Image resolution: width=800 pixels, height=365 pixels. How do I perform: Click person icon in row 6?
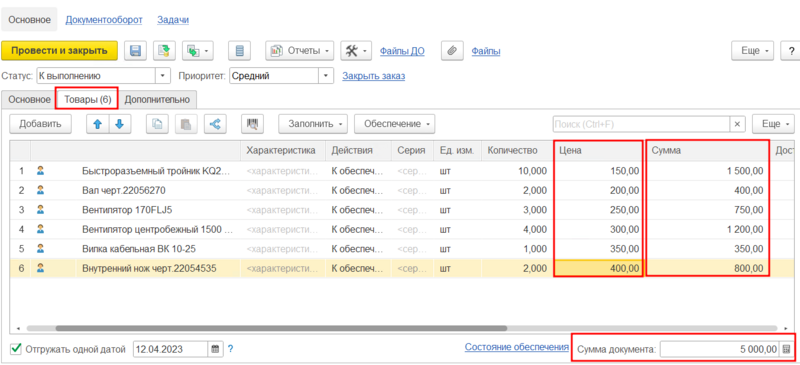coord(40,267)
